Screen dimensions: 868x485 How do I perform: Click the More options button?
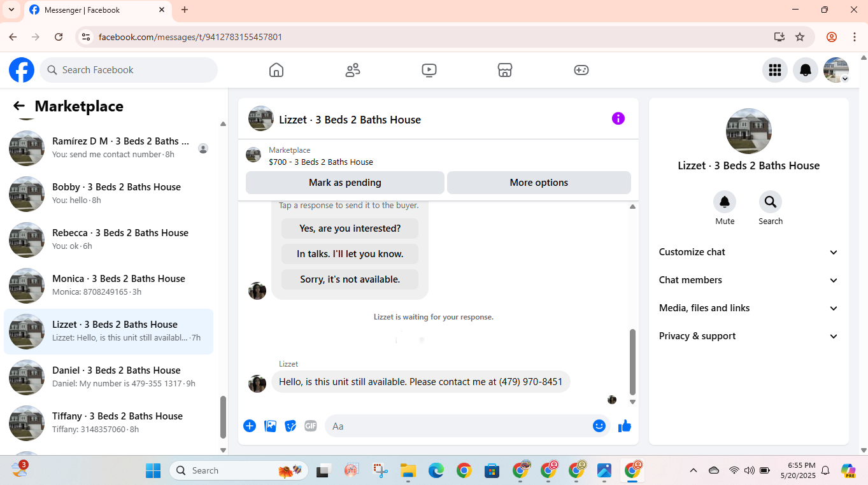[539, 183]
